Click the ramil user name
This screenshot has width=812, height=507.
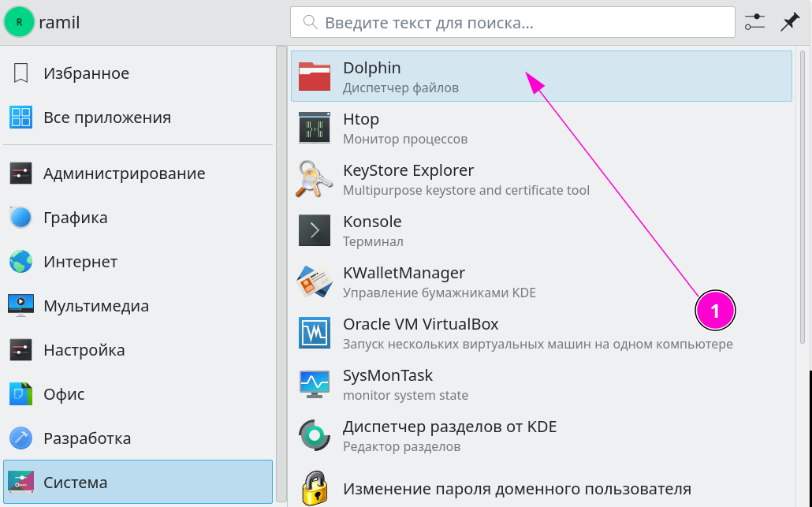point(59,22)
